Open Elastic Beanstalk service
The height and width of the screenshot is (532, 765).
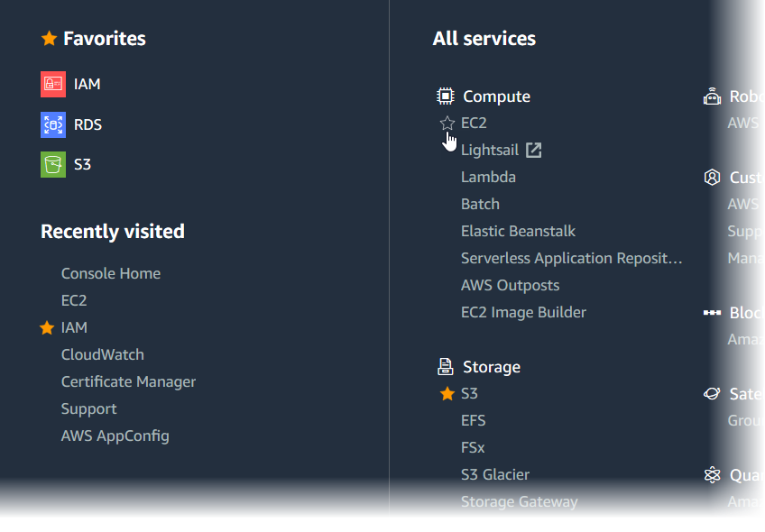click(518, 232)
